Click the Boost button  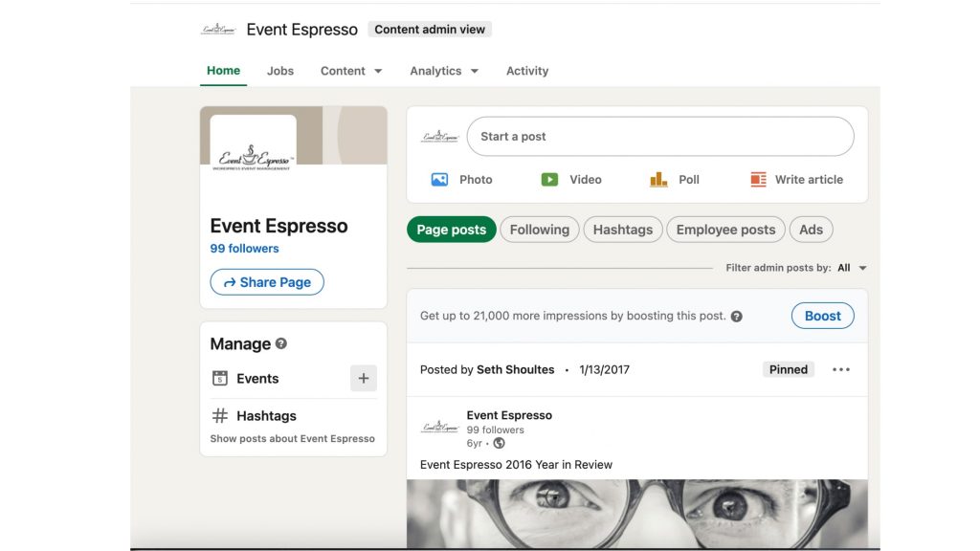[x=822, y=316]
